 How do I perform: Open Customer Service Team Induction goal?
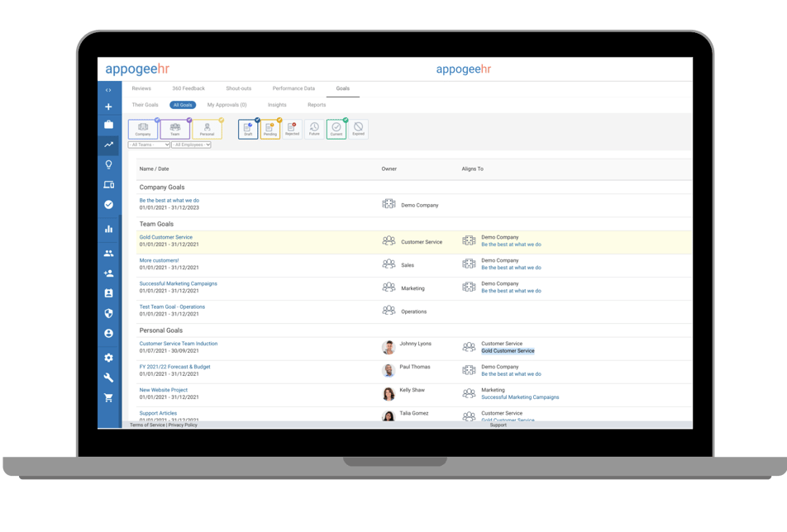click(x=179, y=344)
